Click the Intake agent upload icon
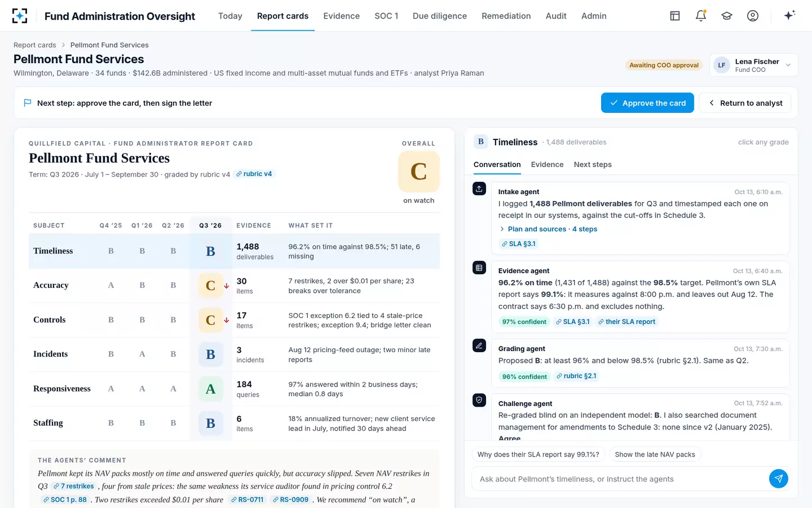 click(479, 189)
